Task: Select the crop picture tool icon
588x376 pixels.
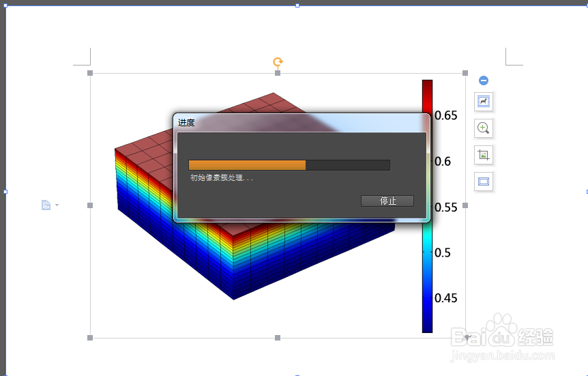Action: tap(484, 155)
